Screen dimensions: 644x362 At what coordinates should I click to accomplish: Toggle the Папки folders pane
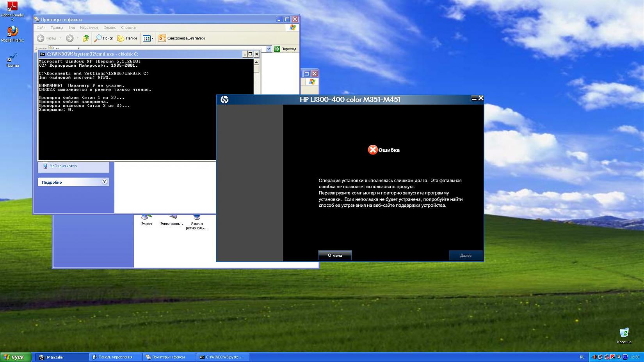pyautogui.click(x=127, y=38)
